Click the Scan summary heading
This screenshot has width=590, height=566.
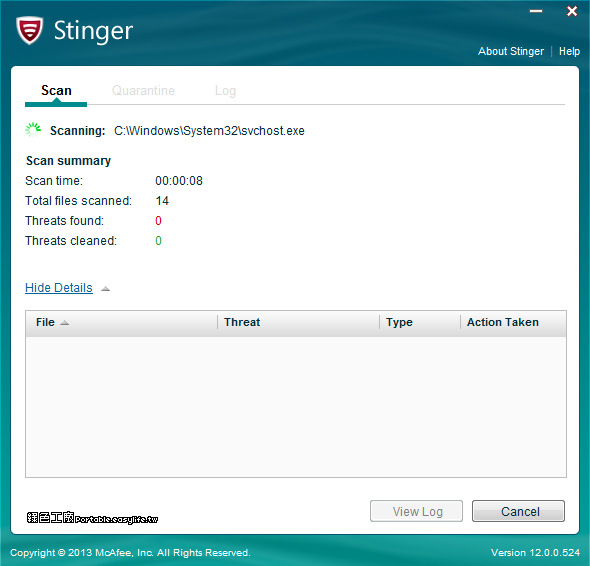point(68,161)
